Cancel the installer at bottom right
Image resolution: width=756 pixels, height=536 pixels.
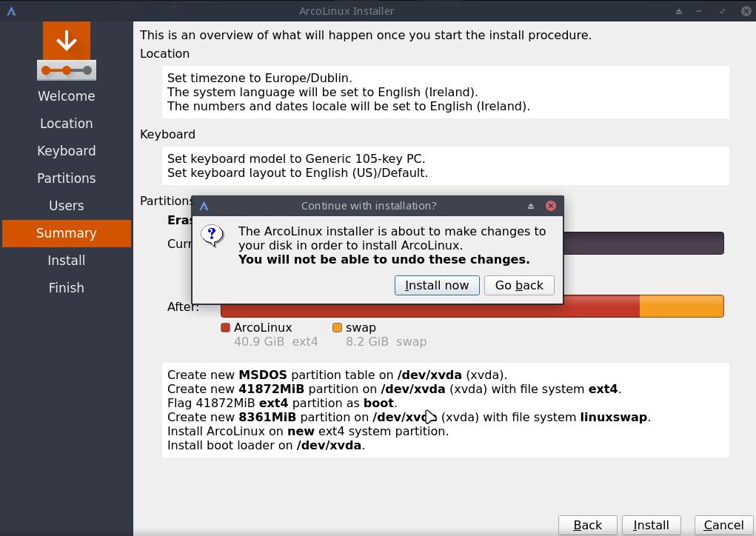pos(723,526)
